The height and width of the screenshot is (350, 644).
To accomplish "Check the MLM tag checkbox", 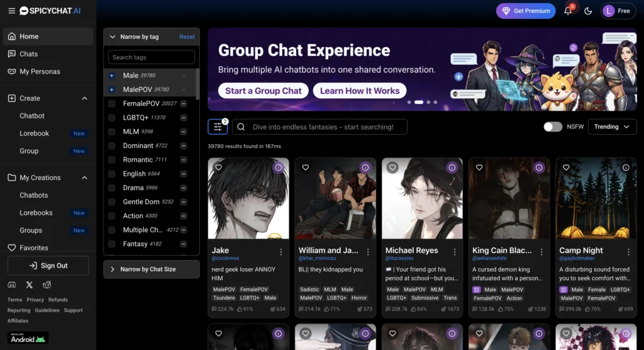I will tap(112, 132).
